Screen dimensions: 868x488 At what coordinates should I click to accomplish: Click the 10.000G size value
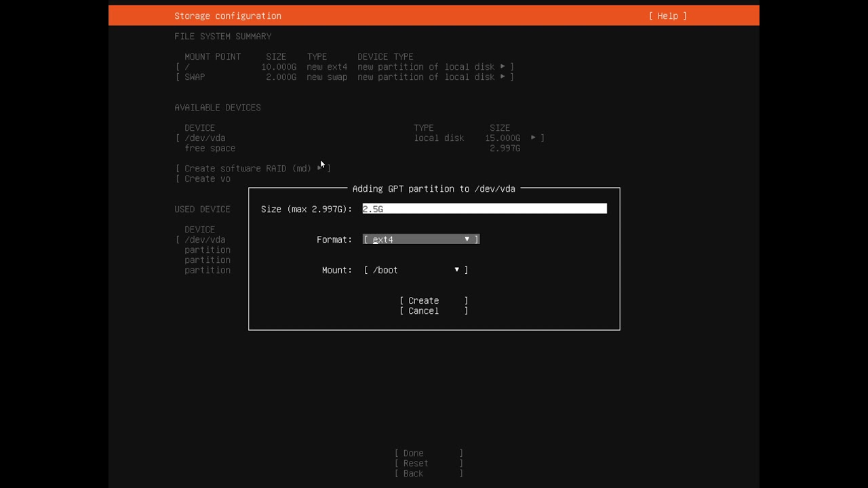[x=279, y=66]
